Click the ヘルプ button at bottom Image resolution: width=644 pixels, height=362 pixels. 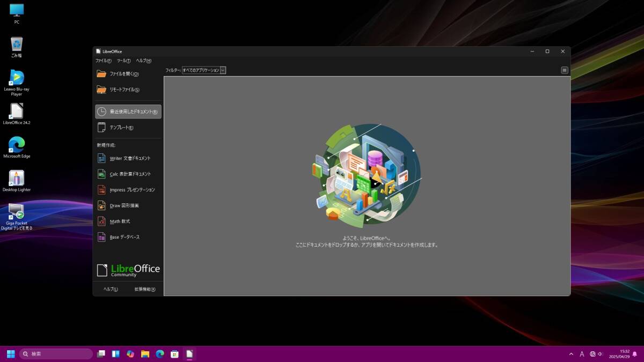tap(111, 289)
